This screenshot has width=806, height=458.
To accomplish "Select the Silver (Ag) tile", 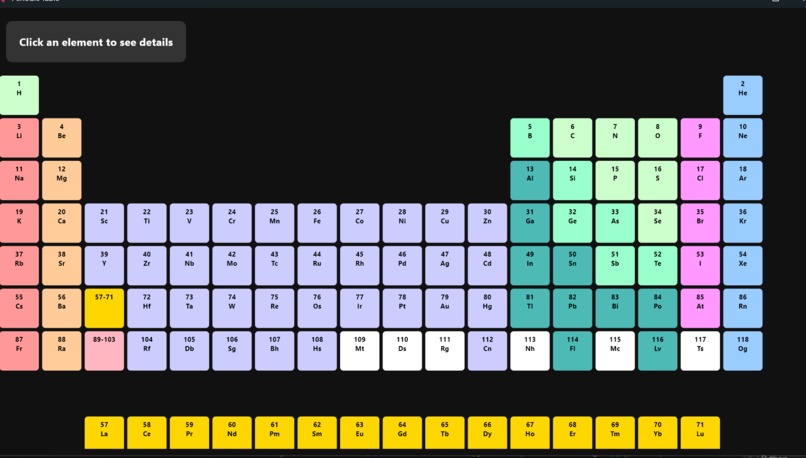I will pyautogui.click(x=445, y=266).
